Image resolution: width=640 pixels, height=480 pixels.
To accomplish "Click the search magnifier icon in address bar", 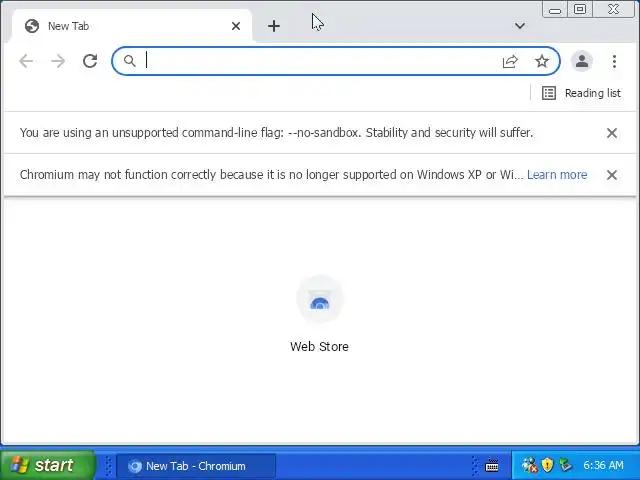I will (x=129, y=61).
